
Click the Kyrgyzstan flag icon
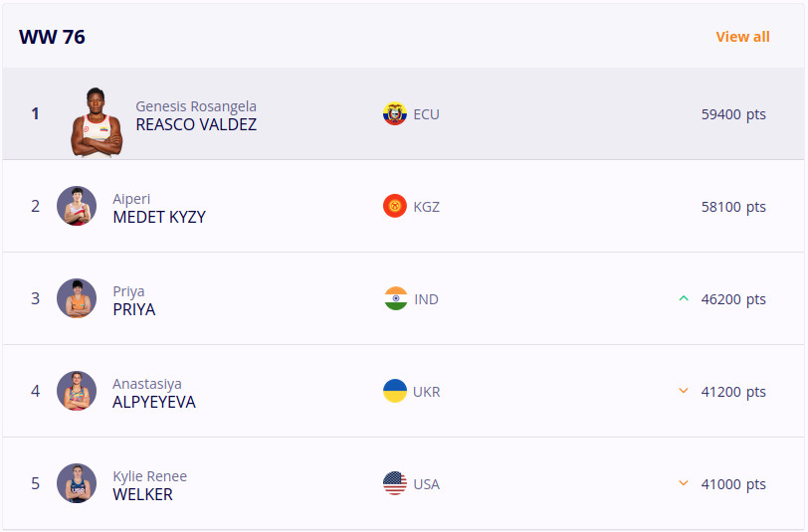(x=395, y=206)
